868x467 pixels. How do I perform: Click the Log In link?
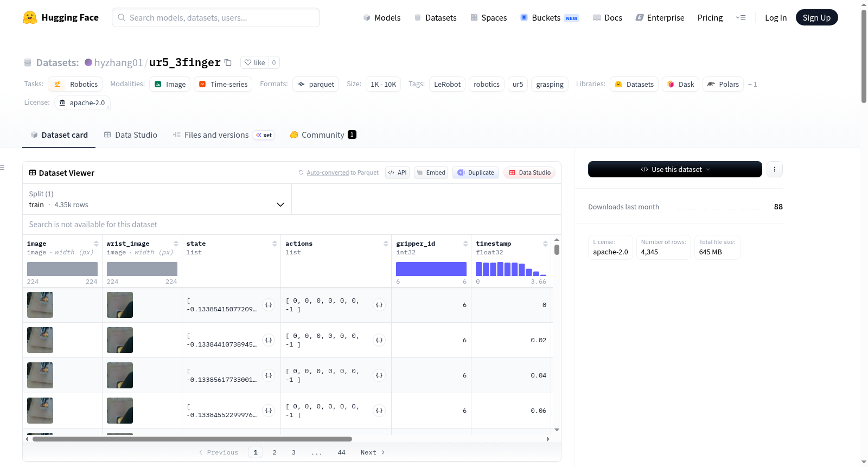click(776, 18)
